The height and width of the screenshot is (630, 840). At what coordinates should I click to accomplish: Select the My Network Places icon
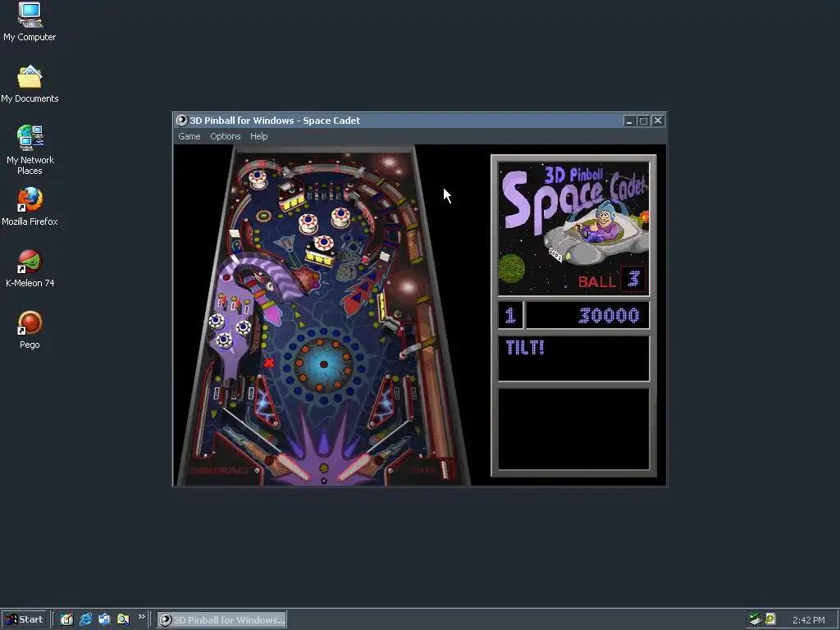coord(30,150)
